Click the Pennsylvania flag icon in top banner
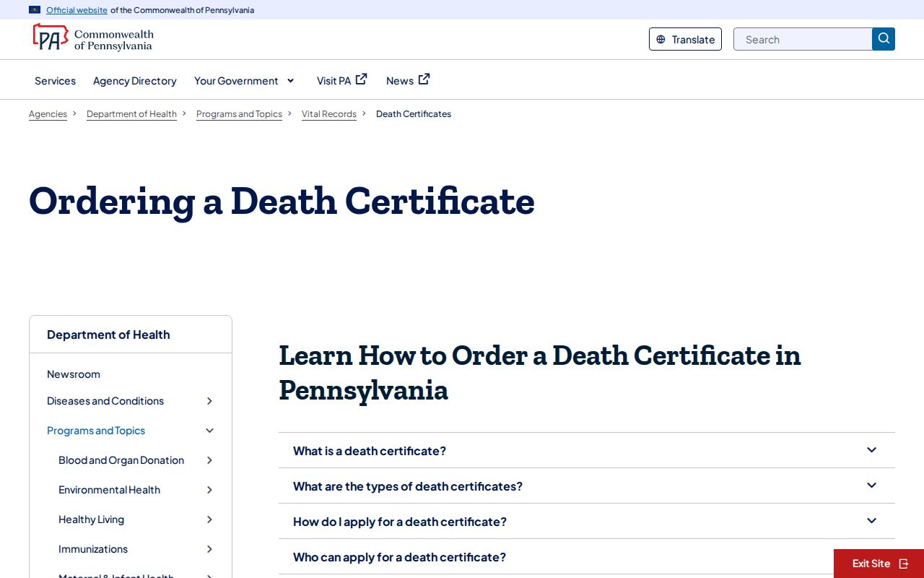Image resolution: width=924 pixels, height=578 pixels. pos(35,10)
